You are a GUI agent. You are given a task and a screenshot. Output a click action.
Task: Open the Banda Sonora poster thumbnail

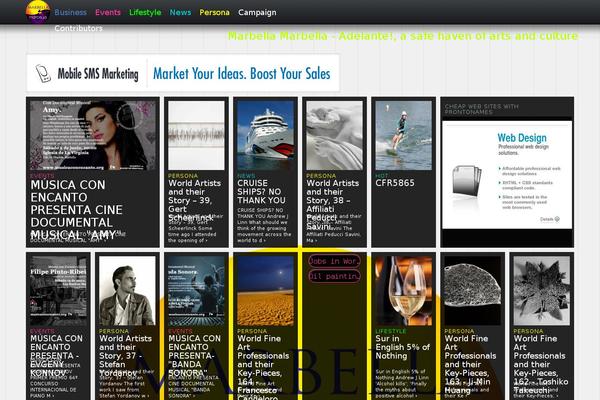coord(196,291)
